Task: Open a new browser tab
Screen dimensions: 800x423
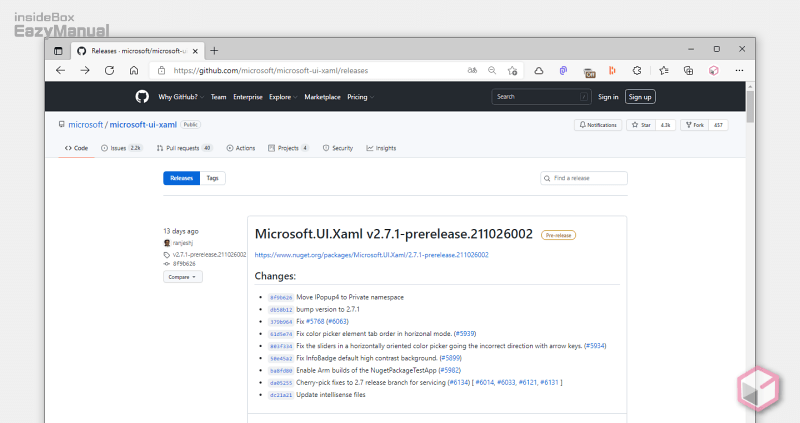Action: click(214, 50)
